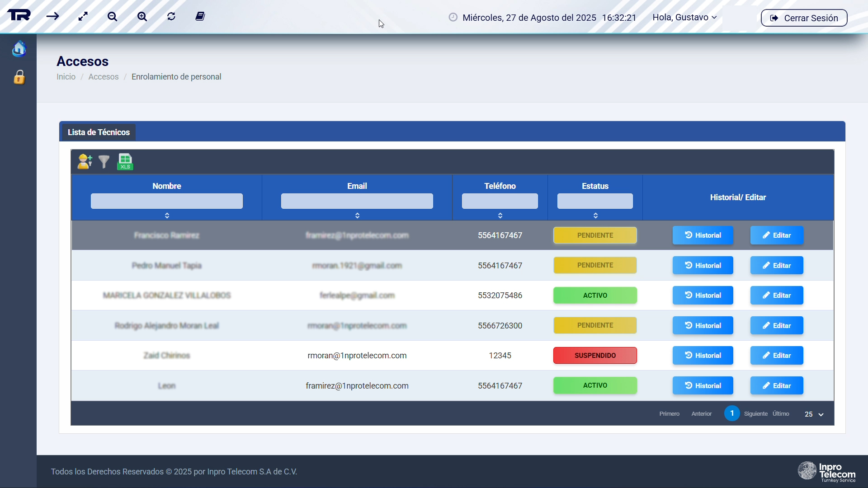Enter fullscreen with the expand arrows icon
Image resolution: width=868 pixels, height=488 pixels.
pyautogui.click(x=83, y=16)
